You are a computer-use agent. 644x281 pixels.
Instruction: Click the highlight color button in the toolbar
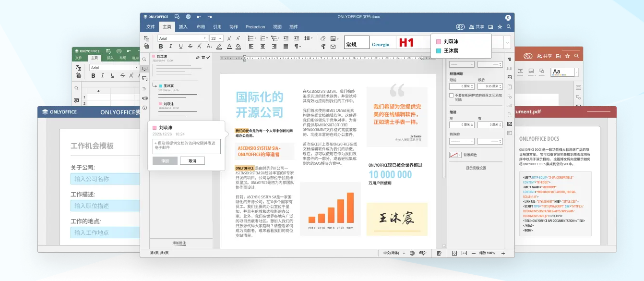[219, 47]
